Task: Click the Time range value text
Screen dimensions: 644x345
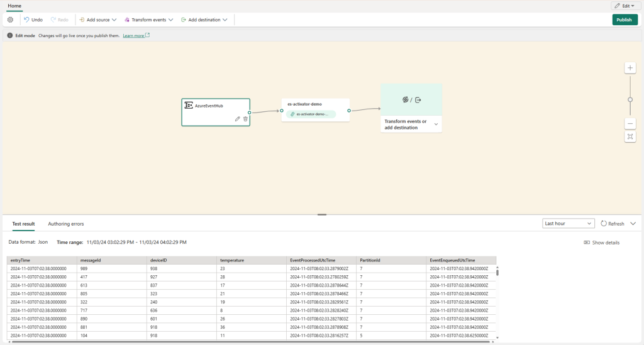Action: (x=136, y=243)
